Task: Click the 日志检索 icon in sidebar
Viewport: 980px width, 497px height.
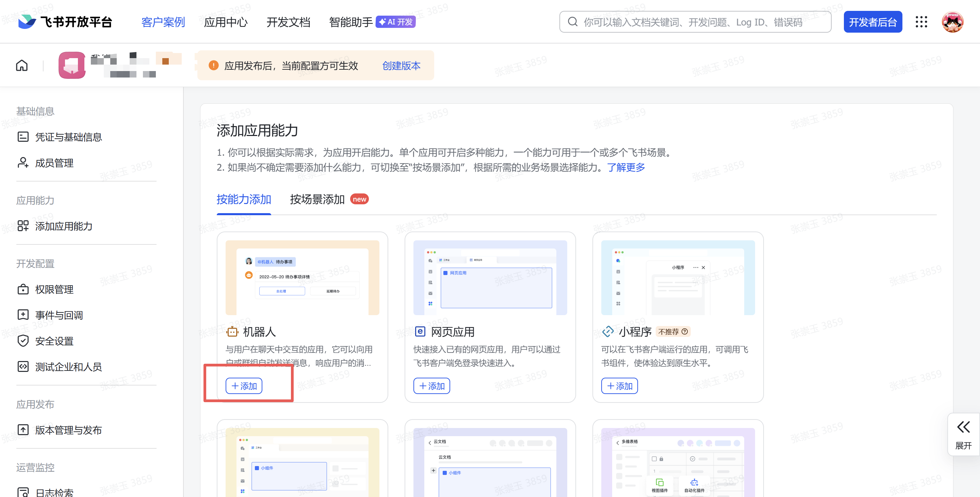Action: [23, 493]
